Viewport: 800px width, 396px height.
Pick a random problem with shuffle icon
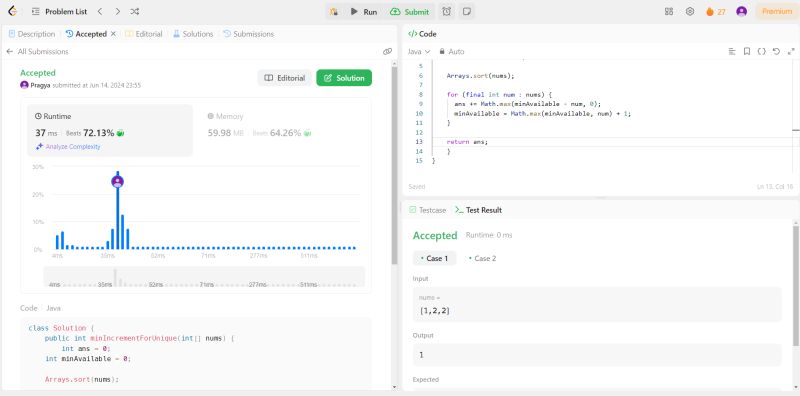click(135, 11)
